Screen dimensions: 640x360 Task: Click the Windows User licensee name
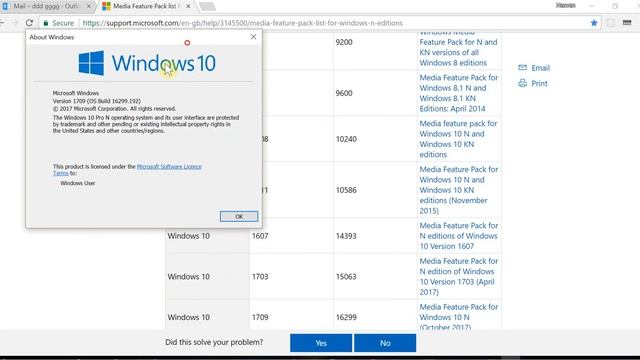78,183
